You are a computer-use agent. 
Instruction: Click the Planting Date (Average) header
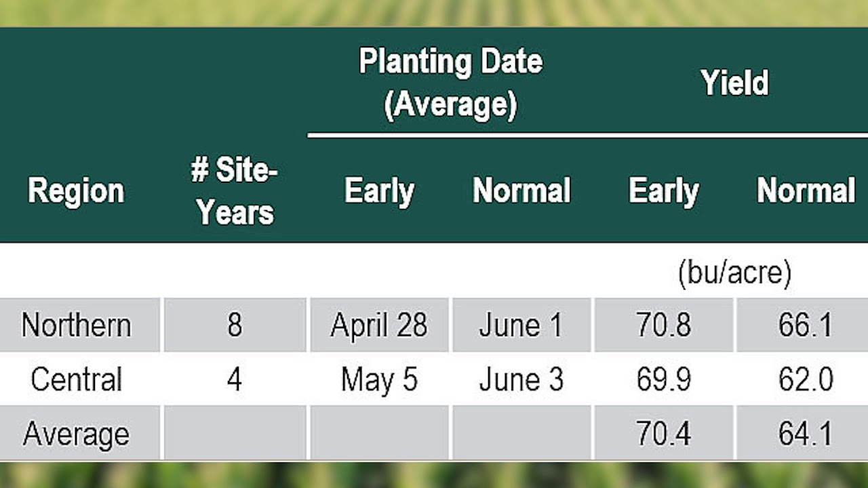click(450, 83)
